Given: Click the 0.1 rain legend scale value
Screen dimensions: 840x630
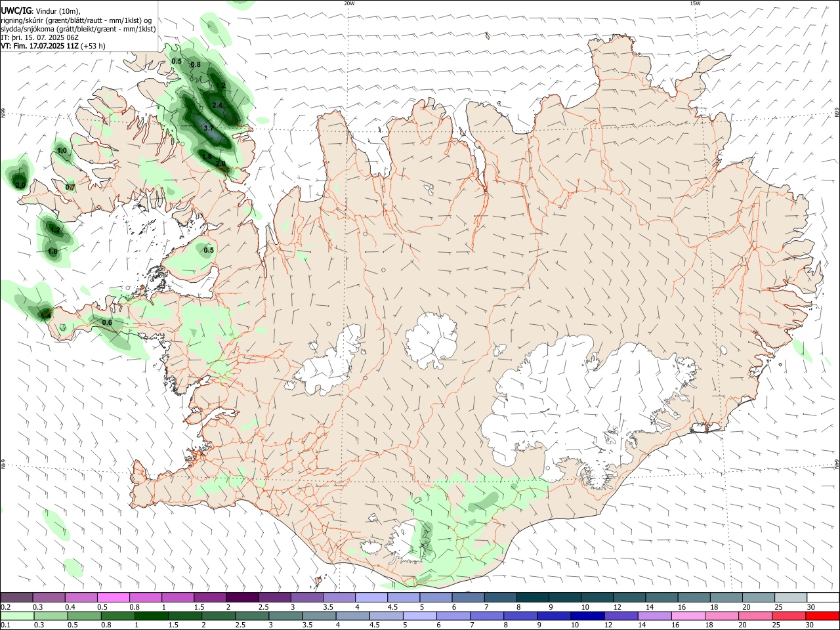Looking at the screenshot, I should click(x=5, y=625).
